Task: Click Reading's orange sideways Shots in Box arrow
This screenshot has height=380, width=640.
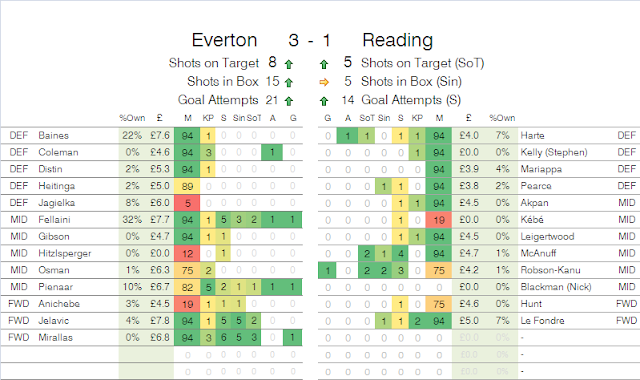Action: [x=324, y=82]
